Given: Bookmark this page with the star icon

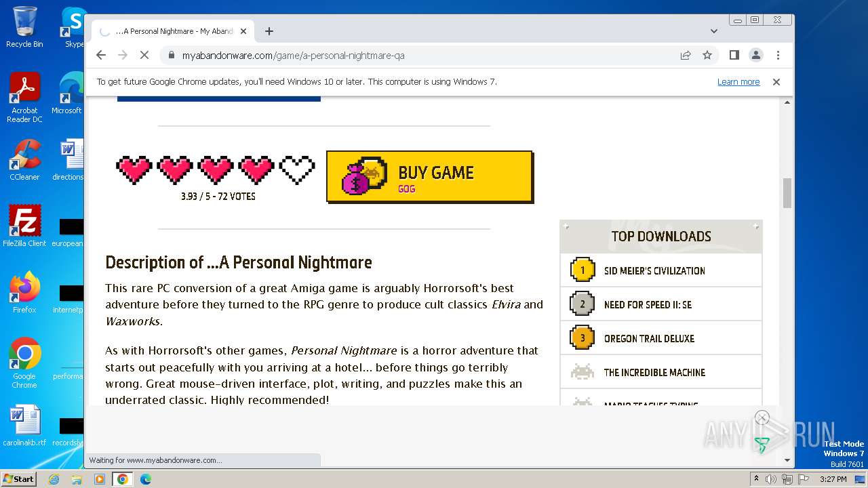Looking at the screenshot, I should point(707,55).
